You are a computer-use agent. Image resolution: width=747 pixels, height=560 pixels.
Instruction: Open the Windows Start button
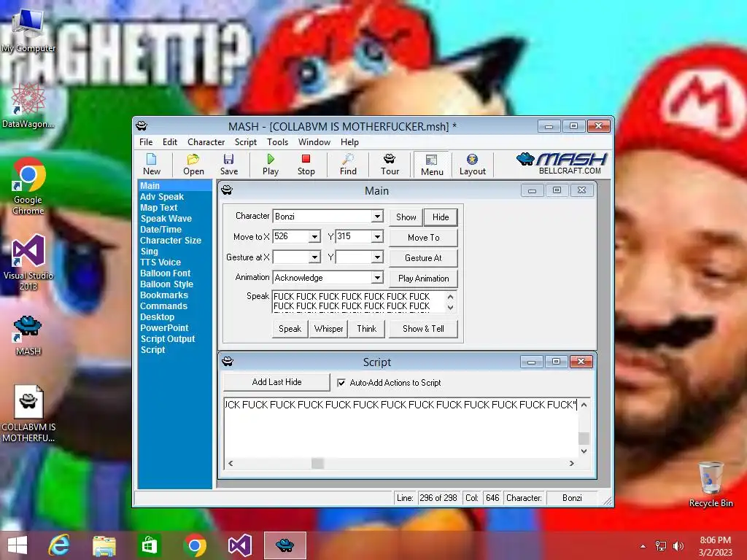pyautogui.click(x=18, y=545)
